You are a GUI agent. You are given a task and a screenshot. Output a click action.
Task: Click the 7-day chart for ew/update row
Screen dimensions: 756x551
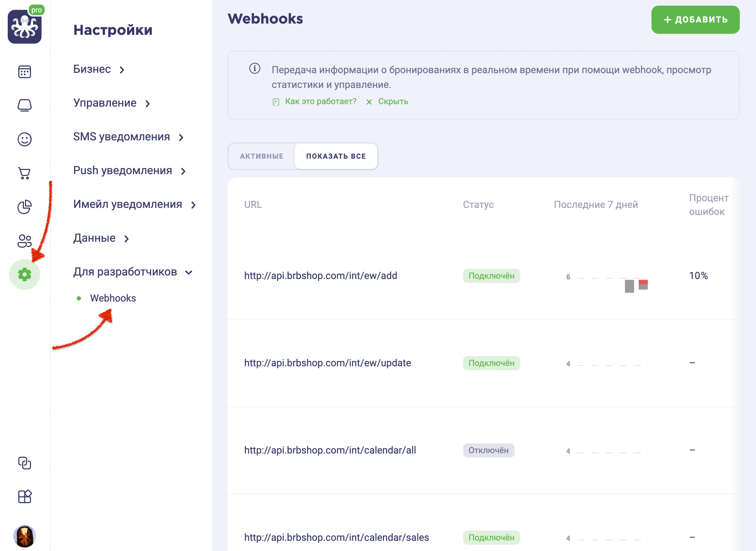click(x=607, y=364)
